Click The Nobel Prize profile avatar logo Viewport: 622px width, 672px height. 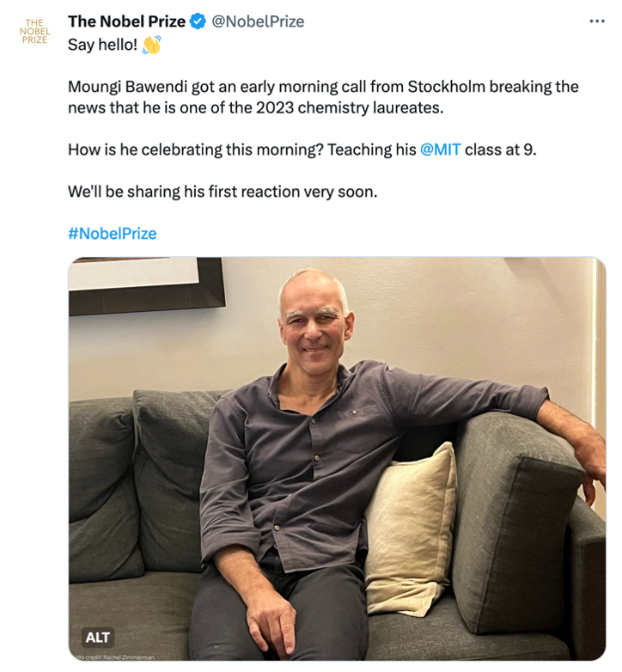coord(34,30)
